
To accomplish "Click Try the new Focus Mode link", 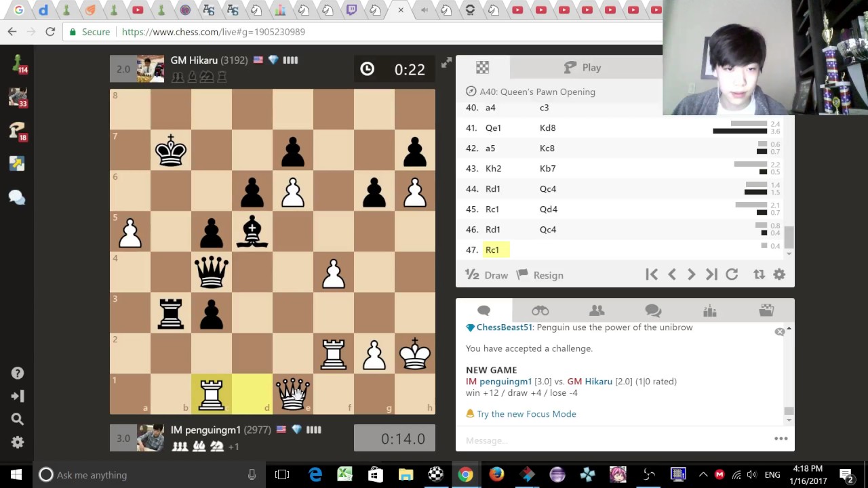I will 526,414.
